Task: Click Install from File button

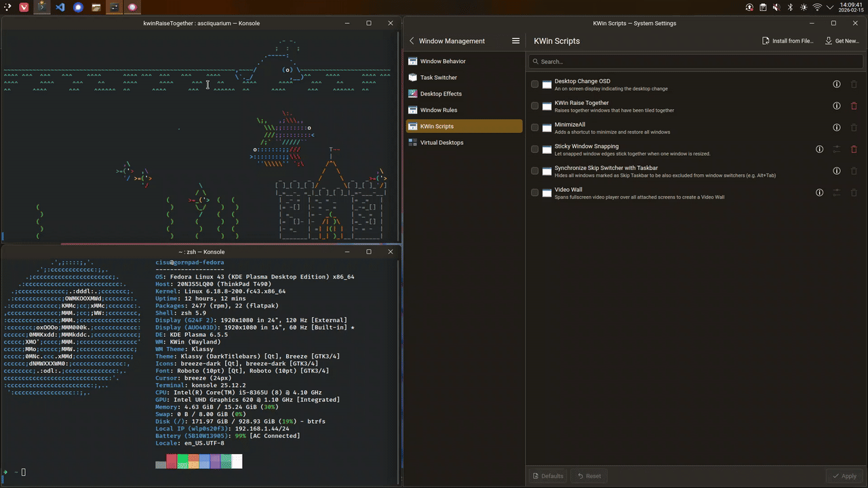Action: (x=788, y=41)
